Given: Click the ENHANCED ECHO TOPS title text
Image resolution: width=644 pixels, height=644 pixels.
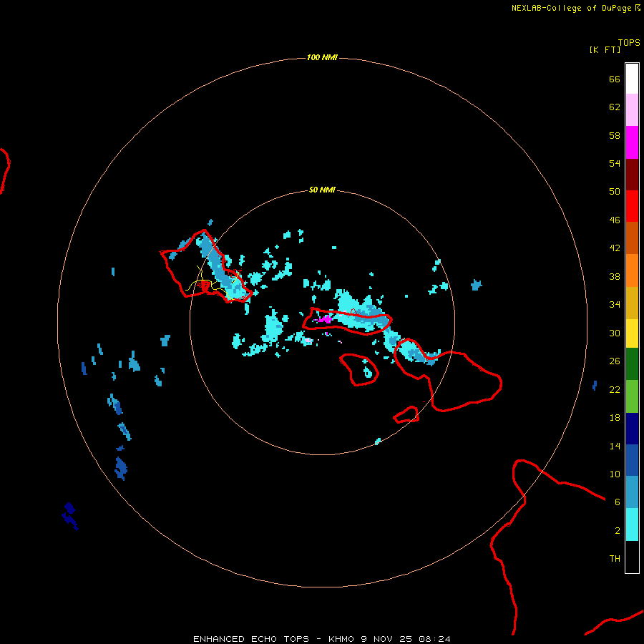Looking at the screenshot, I should (x=251, y=639).
